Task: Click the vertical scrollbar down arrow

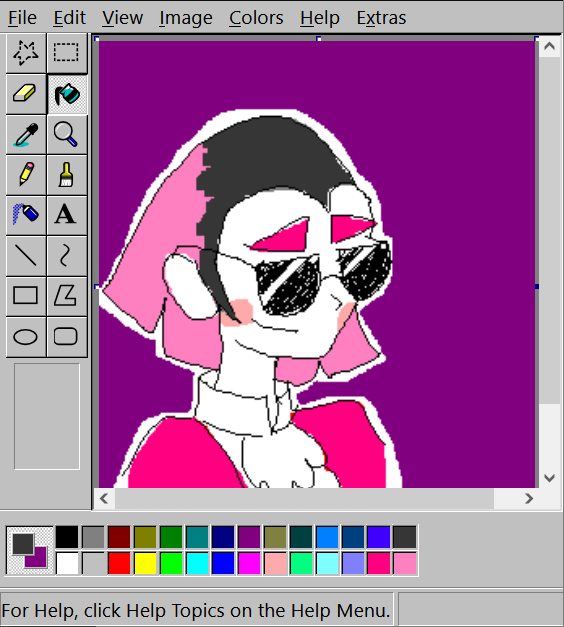Action: (550, 478)
